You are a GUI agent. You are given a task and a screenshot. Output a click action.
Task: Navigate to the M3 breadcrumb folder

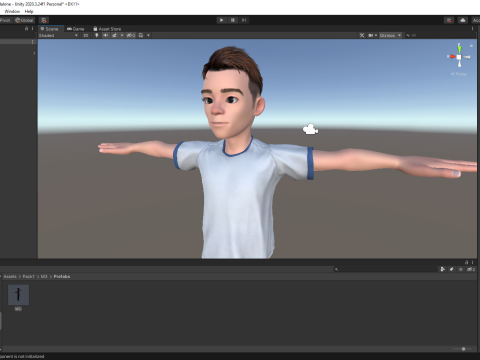(x=44, y=277)
